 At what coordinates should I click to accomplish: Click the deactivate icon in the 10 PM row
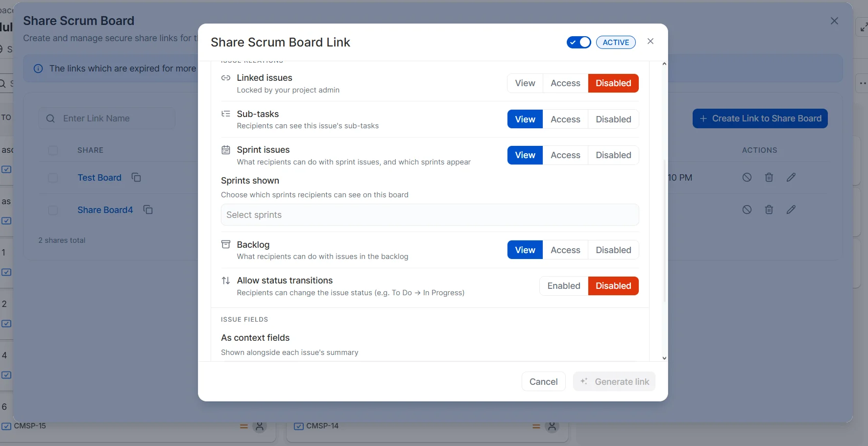pyautogui.click(x=747, y=177)
